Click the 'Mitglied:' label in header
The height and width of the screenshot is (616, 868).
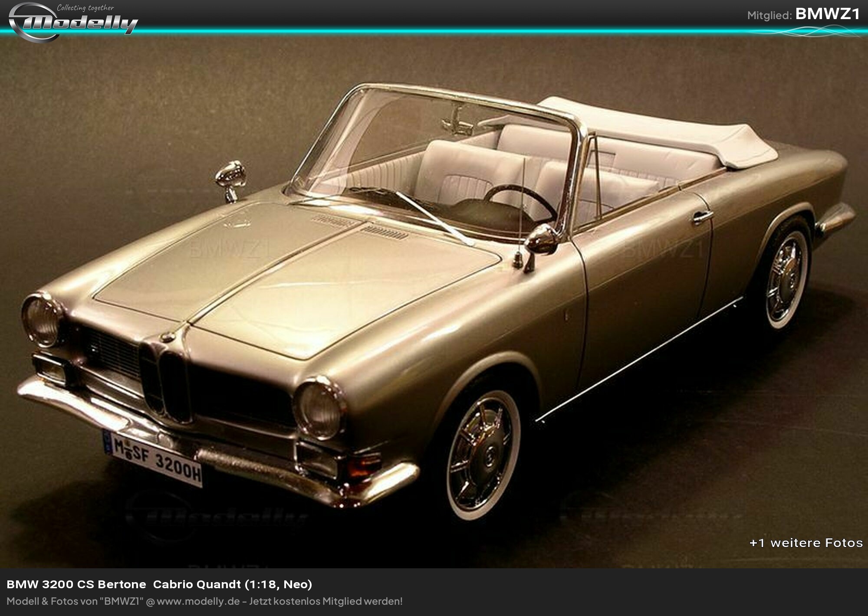tap(769, 15)
